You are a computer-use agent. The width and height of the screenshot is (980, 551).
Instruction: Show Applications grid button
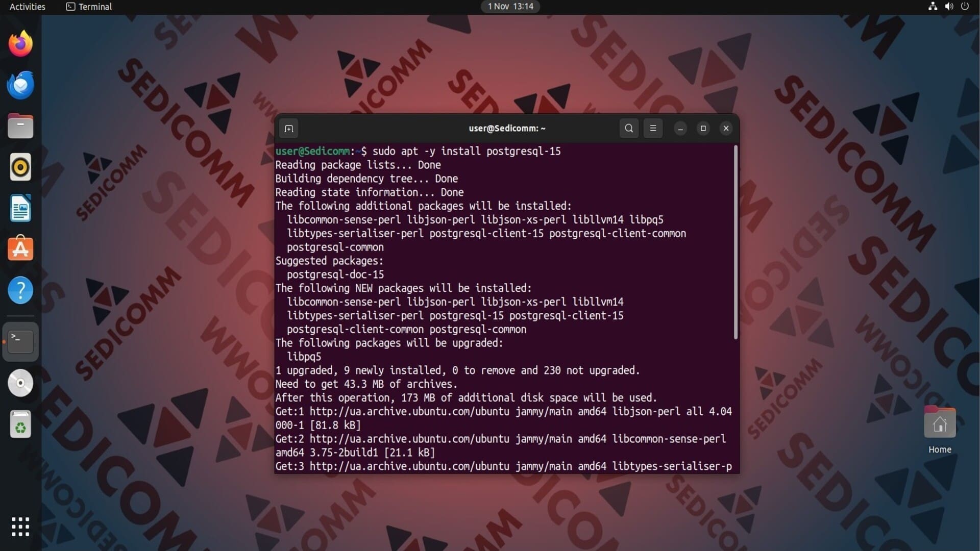(x=20, y=527)
